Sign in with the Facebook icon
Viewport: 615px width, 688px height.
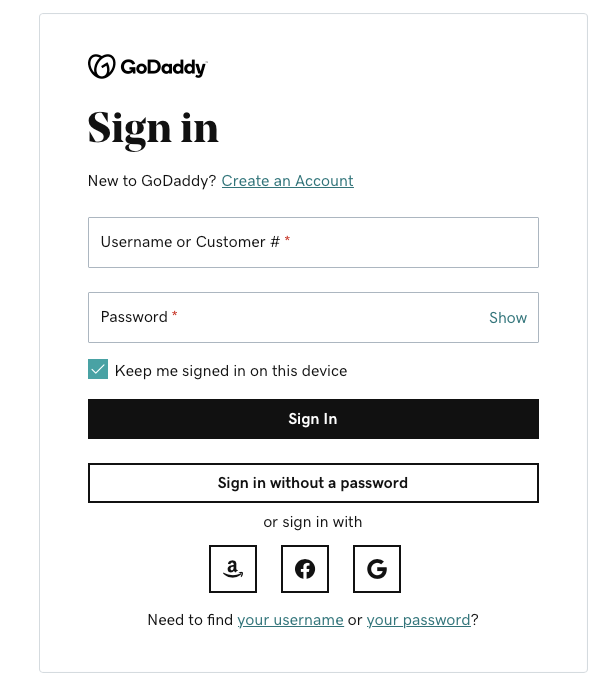(x=304, y=569)
